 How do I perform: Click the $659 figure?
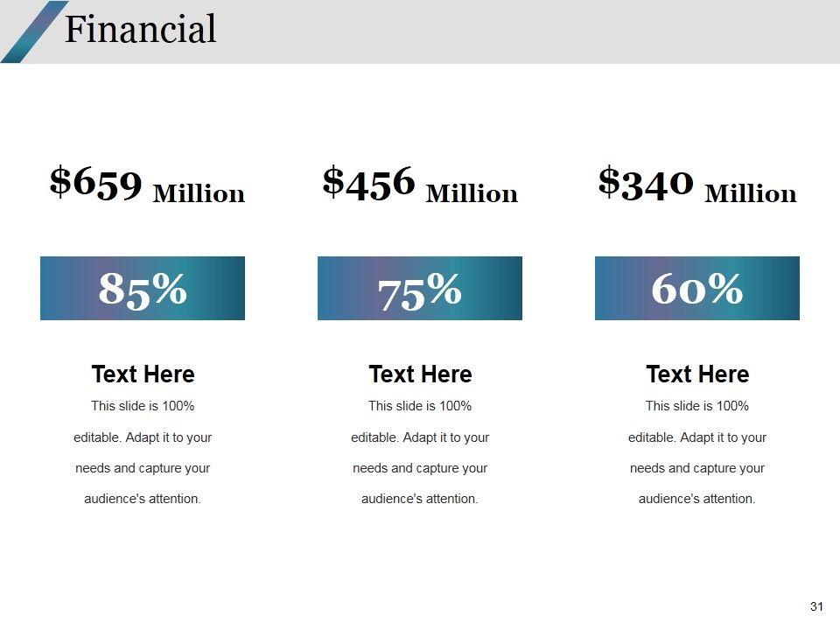click(x=96, y=182)
